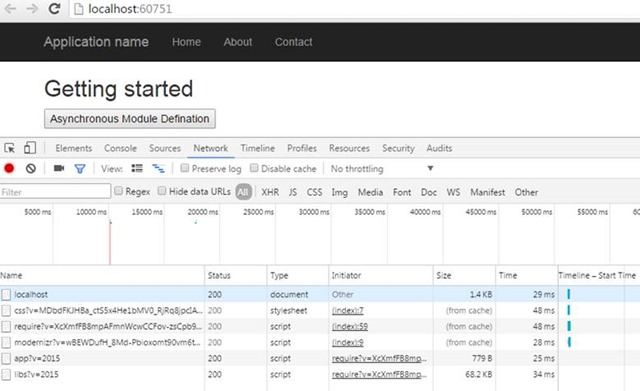Click file icon of app?v=2015 row

click(x=6, y=358)
